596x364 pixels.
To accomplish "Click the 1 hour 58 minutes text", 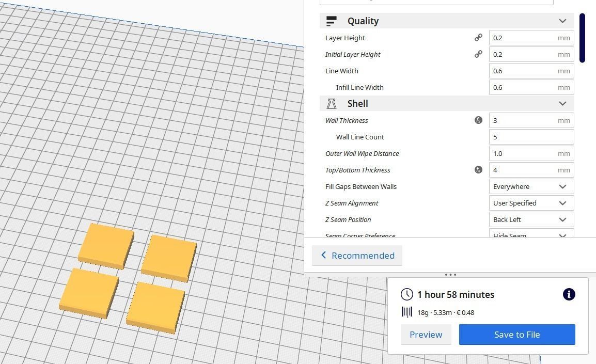I will 456,294.
